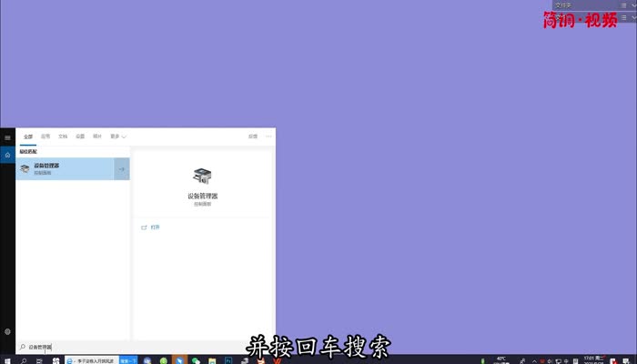Click the large 设备管理器 icon in preview pane
Screen dimensions: 637x364
tap(202, 177)
